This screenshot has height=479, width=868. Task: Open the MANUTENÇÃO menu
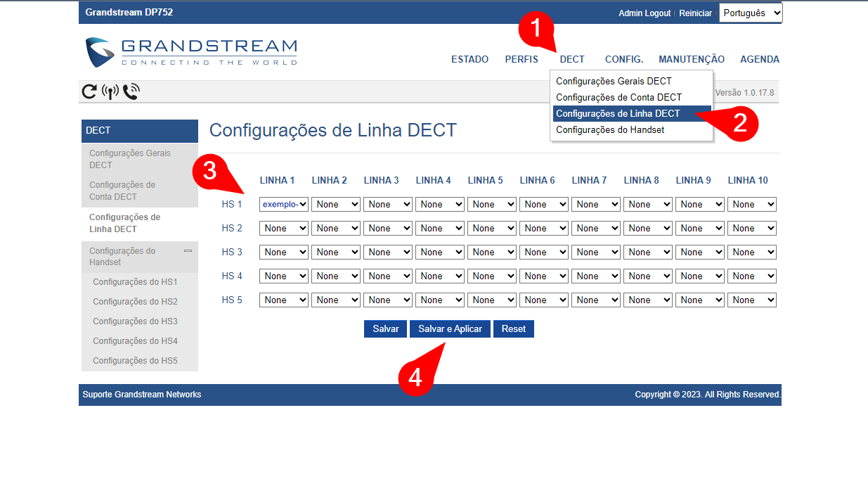pyautogui.click(x=692, y=60)
